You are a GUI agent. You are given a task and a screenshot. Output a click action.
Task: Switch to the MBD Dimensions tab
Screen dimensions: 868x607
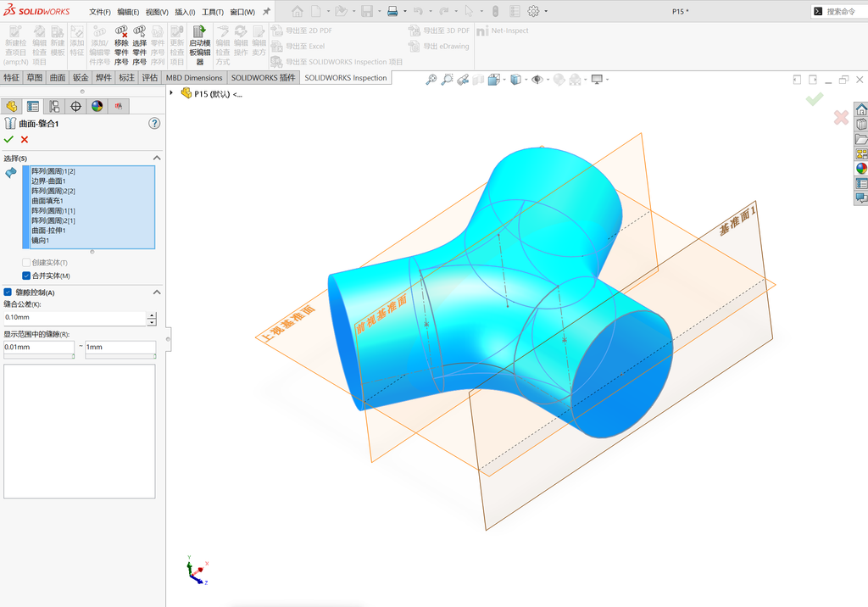[x=194, y=77]
